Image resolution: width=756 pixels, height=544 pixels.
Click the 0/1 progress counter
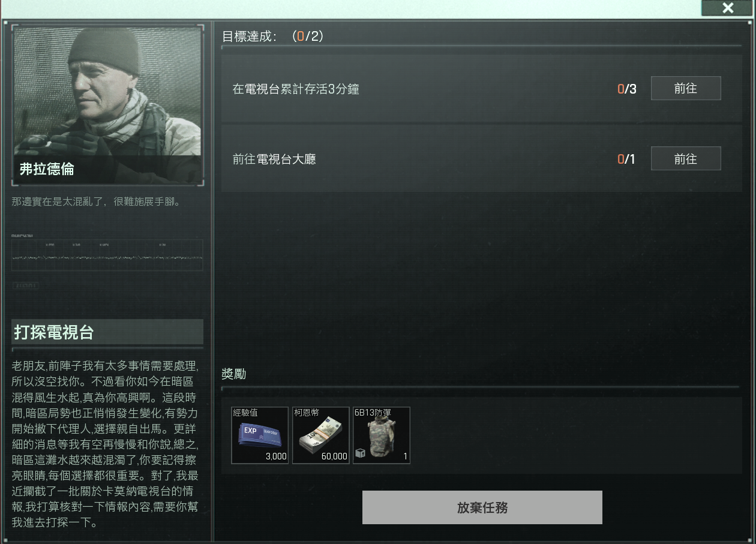click(x=626, y=159)
